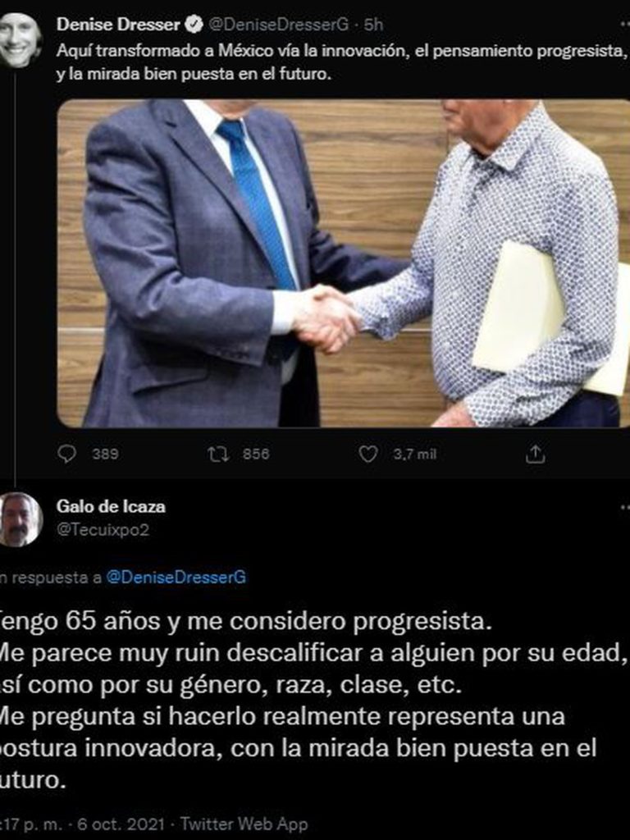Like the tweet using the heart icon

tap(368, 454)
